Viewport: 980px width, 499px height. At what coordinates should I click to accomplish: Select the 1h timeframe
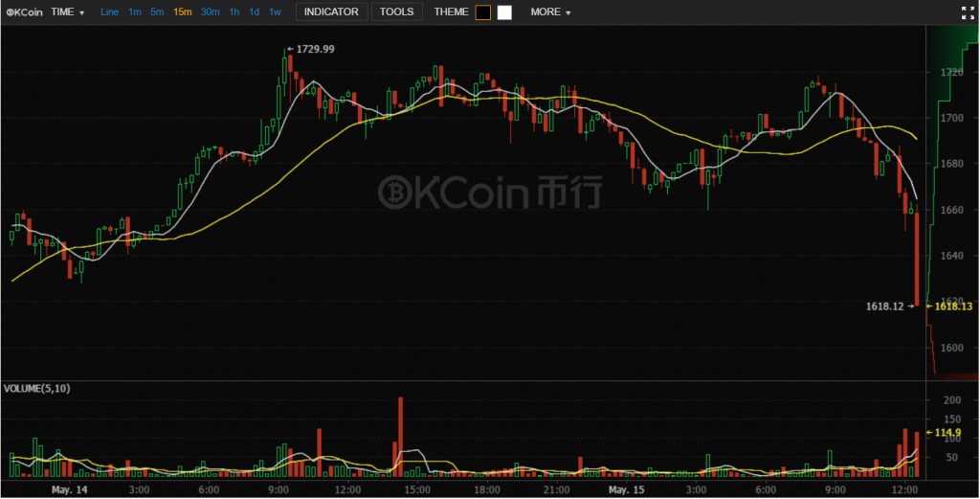pos(234,11)
